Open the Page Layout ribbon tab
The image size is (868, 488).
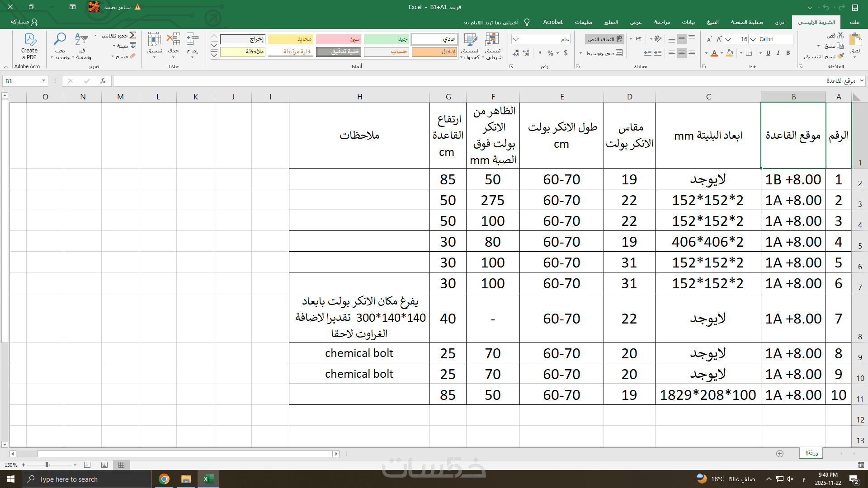pos(747,22)
